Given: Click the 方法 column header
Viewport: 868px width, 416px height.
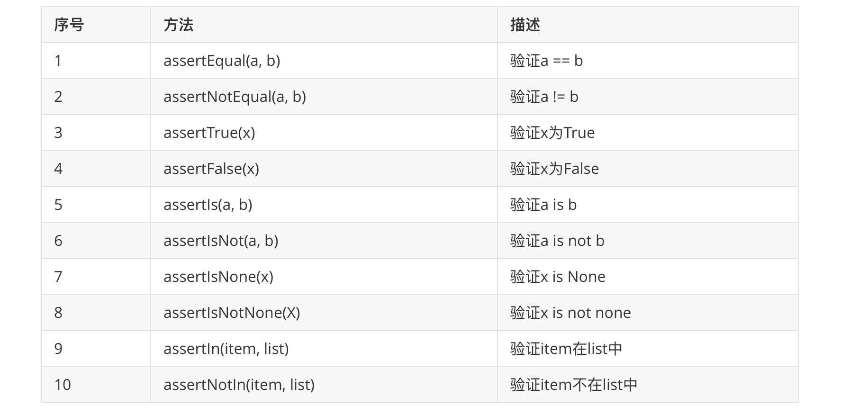Looking at the screenshot, I should (179, 25).
